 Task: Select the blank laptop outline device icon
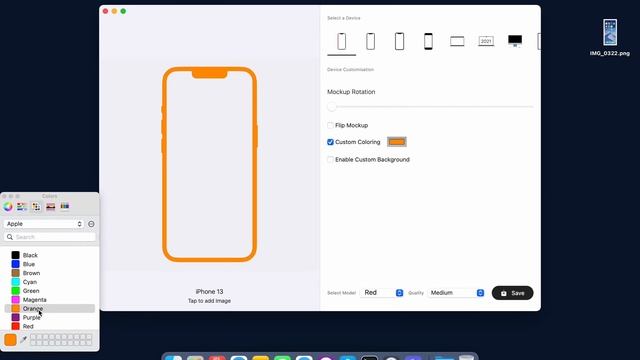[x=457, y=41]
